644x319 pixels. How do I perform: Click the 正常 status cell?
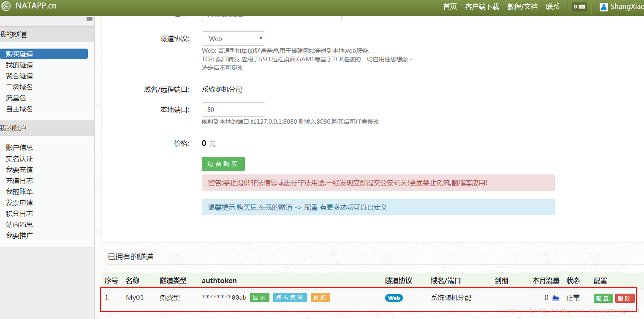pyautogui.click(x=573, y=297)
